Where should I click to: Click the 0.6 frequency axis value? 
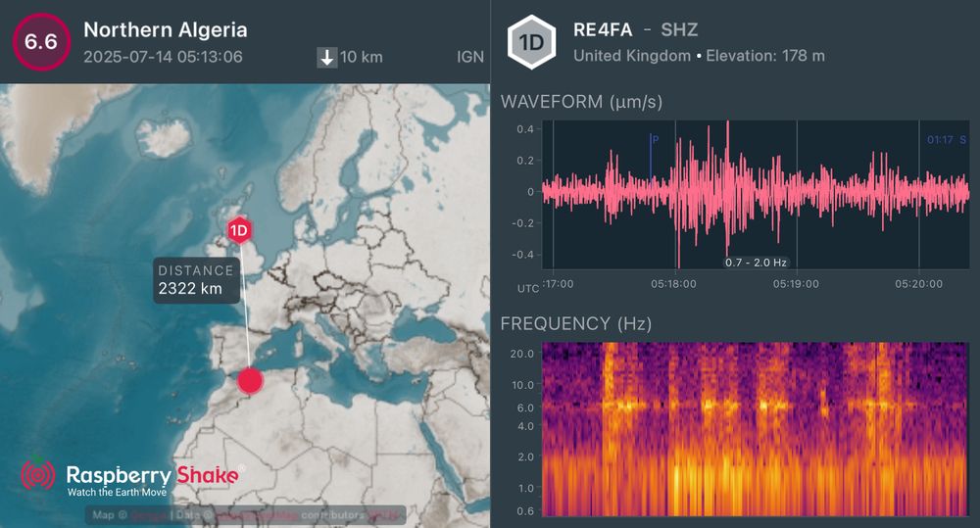click(525, 510)
